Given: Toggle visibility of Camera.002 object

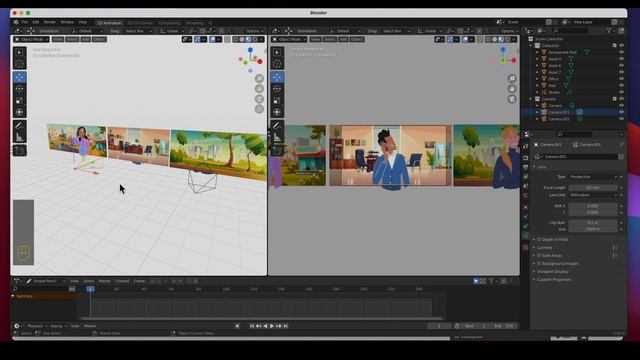Looking at the screenshot, I should click(621, 119).
